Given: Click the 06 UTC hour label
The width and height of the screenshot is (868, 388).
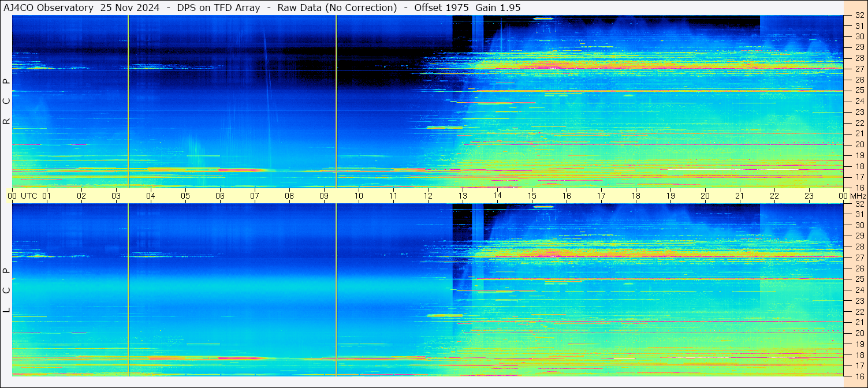Looking at the screenshot, I should point(220,196).
